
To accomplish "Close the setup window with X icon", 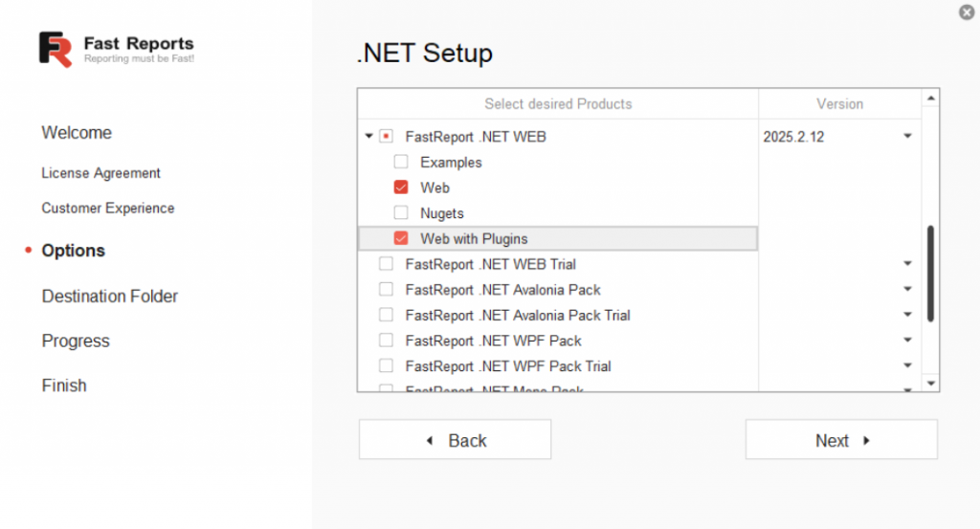I will coord(967,12).
